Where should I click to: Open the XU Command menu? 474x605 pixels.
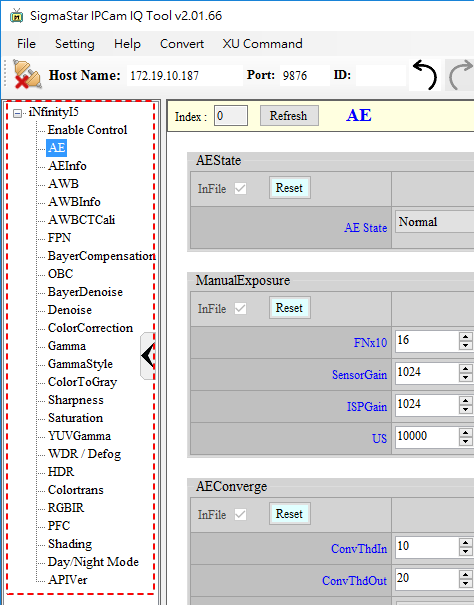(x=262, y=44)
